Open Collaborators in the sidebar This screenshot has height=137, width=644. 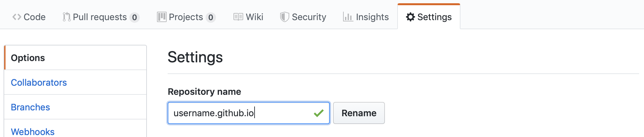39,82
